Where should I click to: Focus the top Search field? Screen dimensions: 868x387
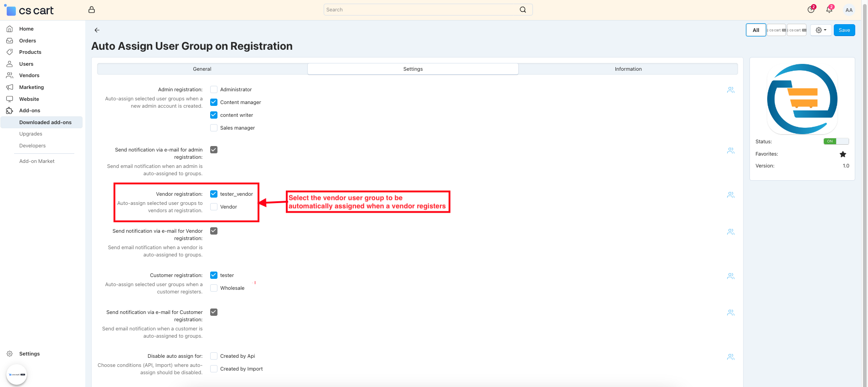422,10
